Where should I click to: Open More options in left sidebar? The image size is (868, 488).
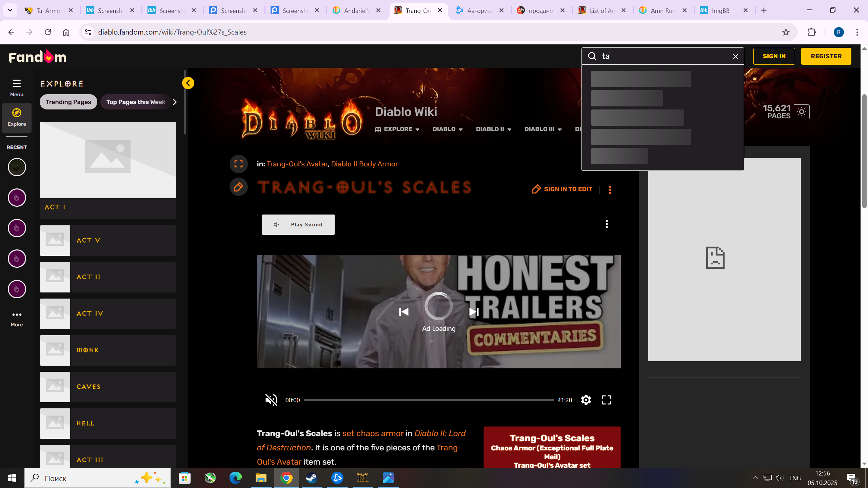17,319
